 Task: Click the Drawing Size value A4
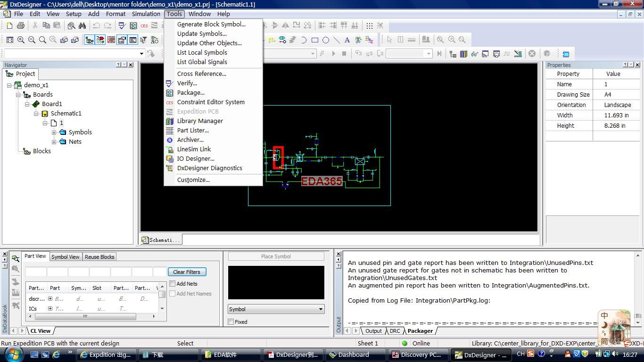[608, 95]
